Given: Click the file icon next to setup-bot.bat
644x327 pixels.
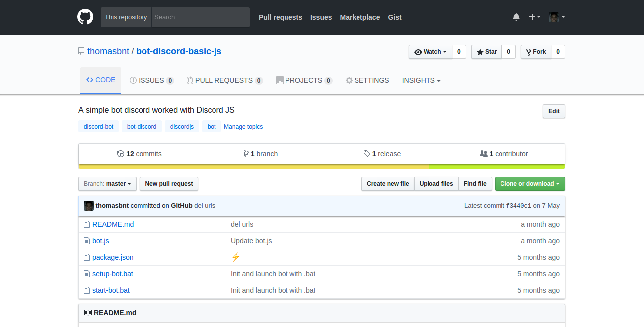Looking at the screenshot, I should point(87,274).
